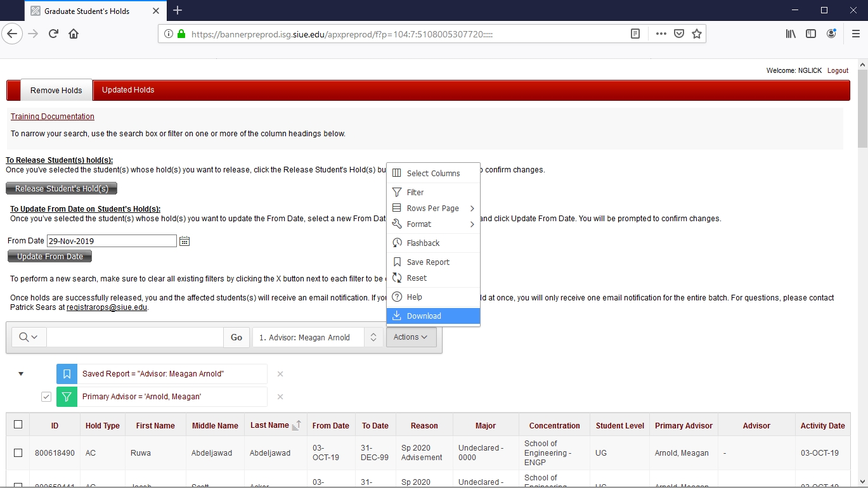
Task: Open the From Date calendar picker icon
Action: pyautogui.click(x=185, y=241)
